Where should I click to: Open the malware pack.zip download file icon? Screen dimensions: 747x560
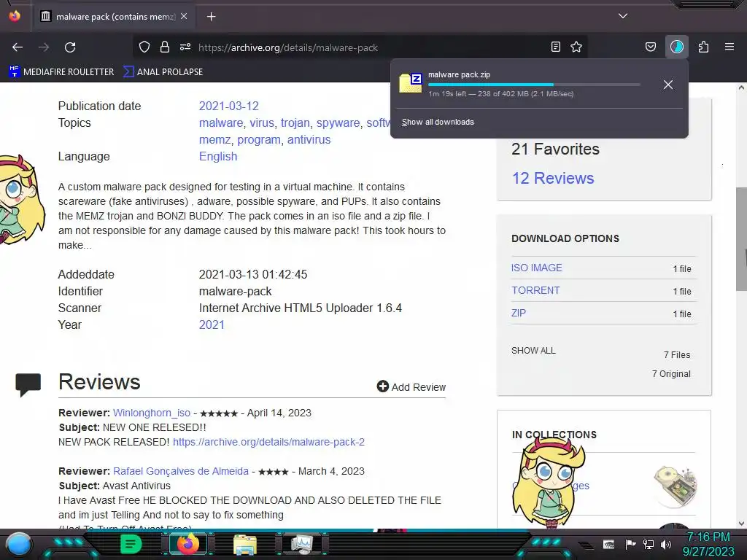tap(410, 83)
